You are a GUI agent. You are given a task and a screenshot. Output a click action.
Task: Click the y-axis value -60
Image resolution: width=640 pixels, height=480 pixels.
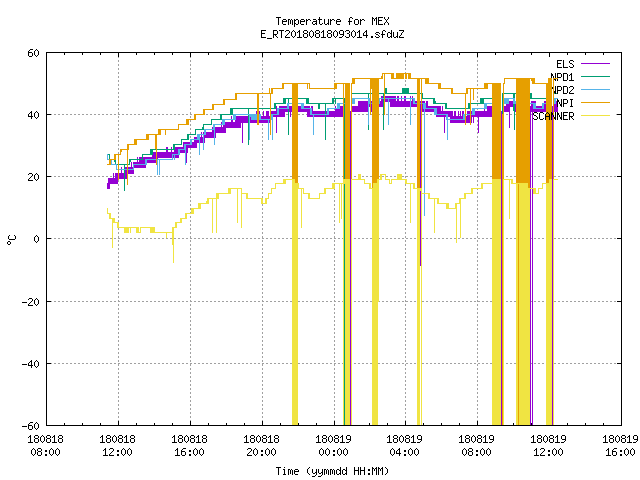pyautogui.click(x=31, y=426)
